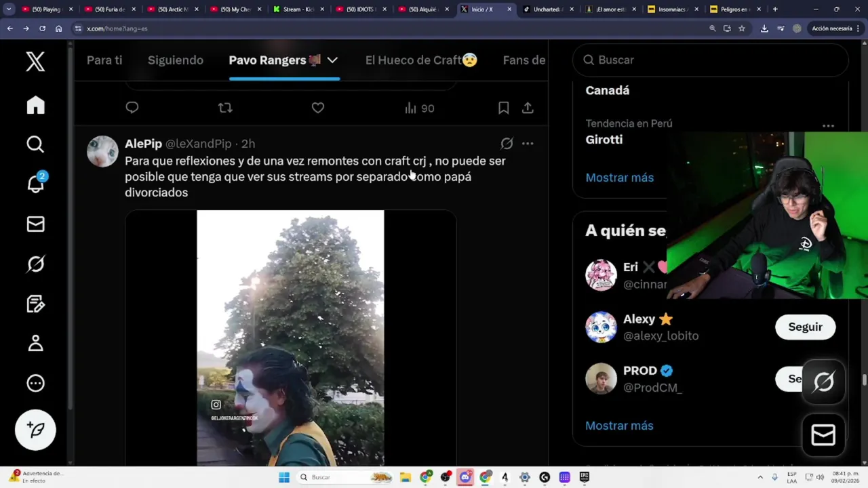Open Explore with the magnifier sidebar icon
This screenshot has height=488, width=868.
click(x=35, y=144)
